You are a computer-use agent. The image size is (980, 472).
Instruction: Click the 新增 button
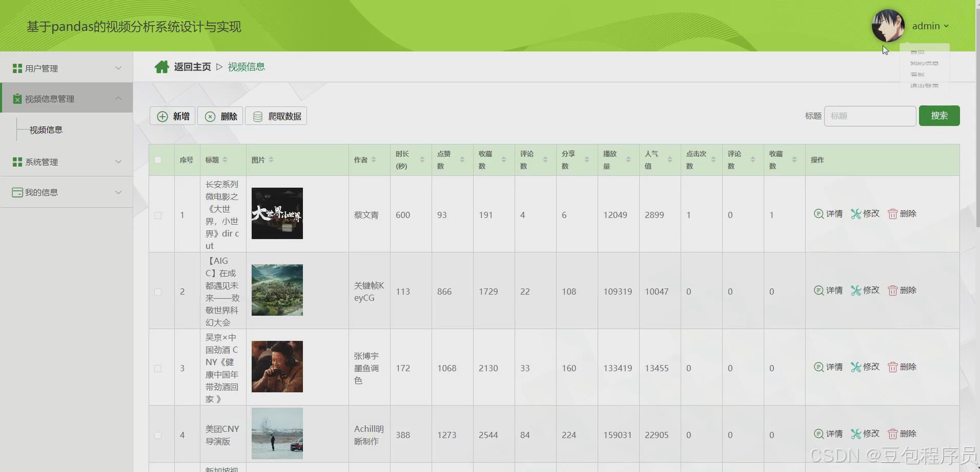[173, 116]
